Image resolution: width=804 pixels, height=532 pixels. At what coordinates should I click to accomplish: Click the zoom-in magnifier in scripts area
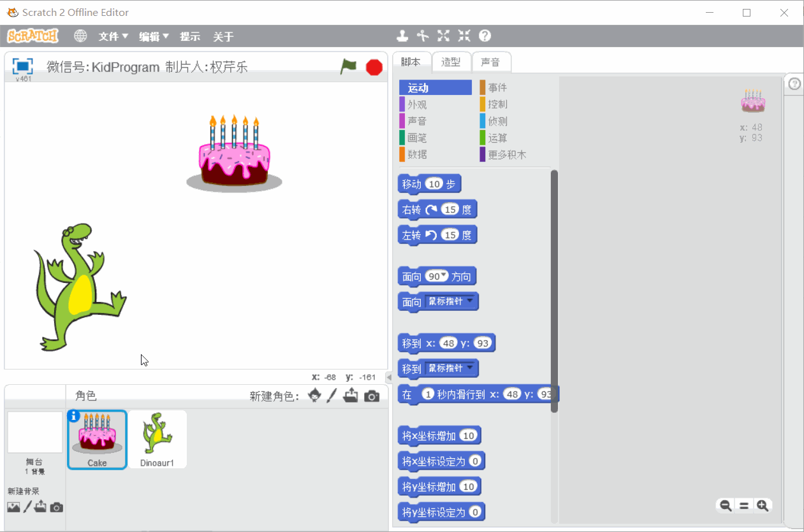point(763,505)
